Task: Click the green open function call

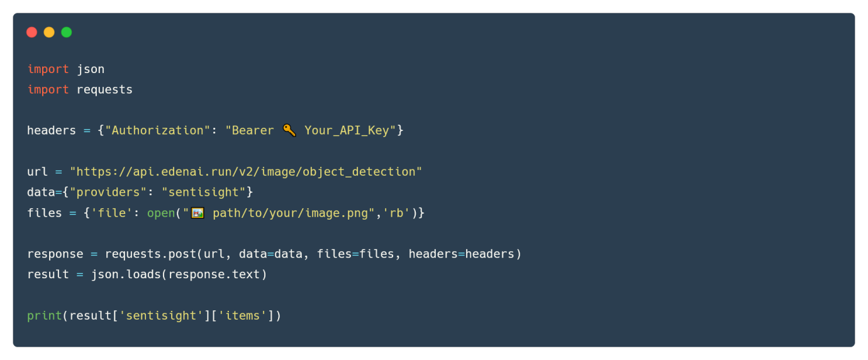Action: pos(161,213)
